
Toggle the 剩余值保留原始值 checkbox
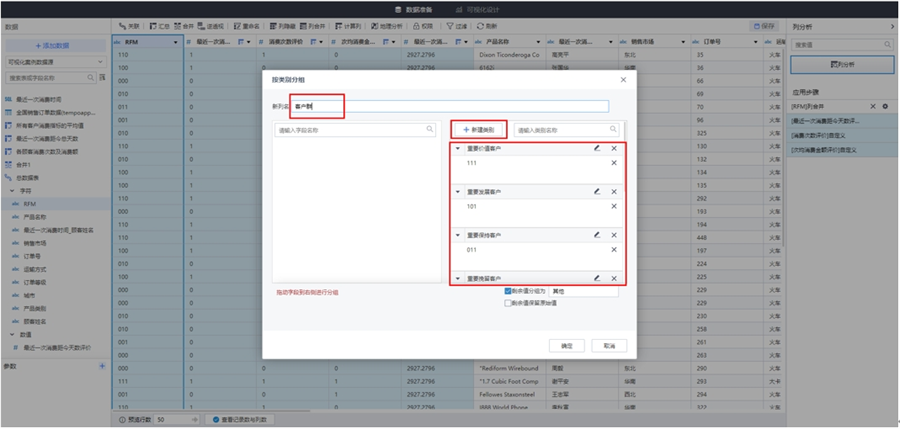pos(508,302)
